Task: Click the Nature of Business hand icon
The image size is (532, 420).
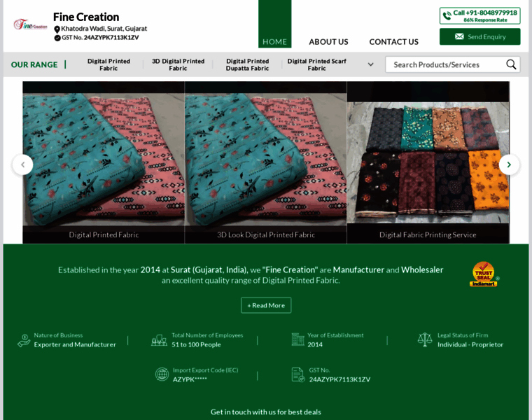Action: point(24,341)
